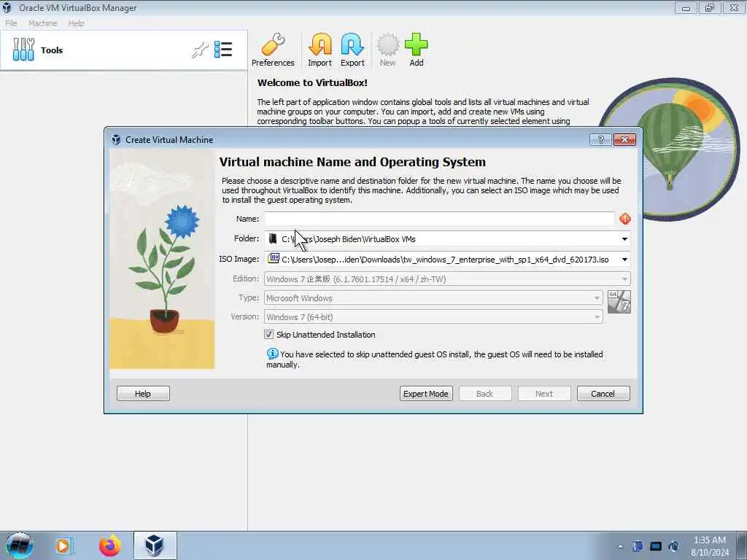Image resolution: width=747 pixels, height=560 pixels.
Task: Open the Edition dropdown
Action: pyautogui.click(x=447, y=279)
